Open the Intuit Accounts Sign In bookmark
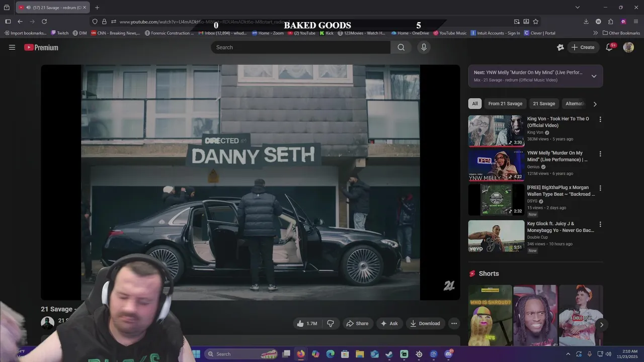This screenshot has height=362, width=644. coord(496,33)
